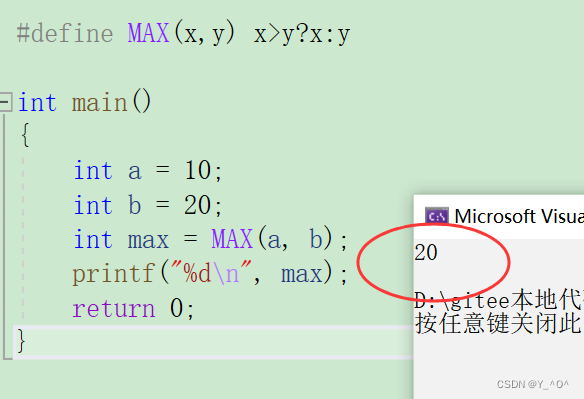Click the D:\gitee path line in console
Image resolution: width=584 pixels, height=399 pixels.
coord(499,300)
